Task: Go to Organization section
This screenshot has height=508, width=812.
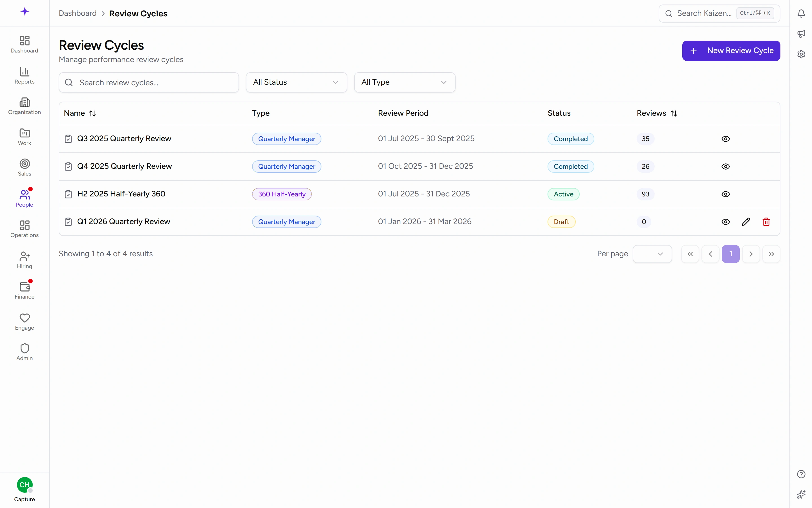Action: coord(25,106)
